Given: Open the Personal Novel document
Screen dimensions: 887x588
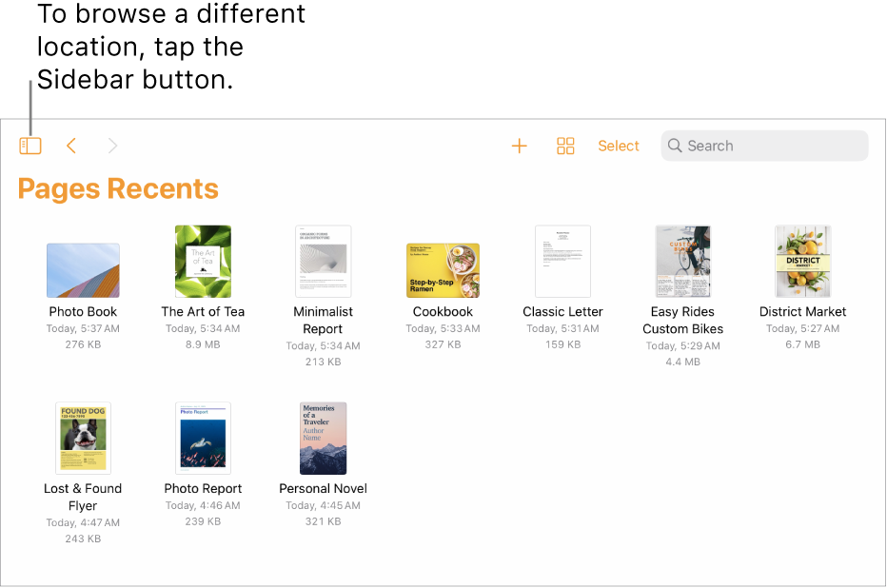Looking at the screenshot, I should coord(324,438).
